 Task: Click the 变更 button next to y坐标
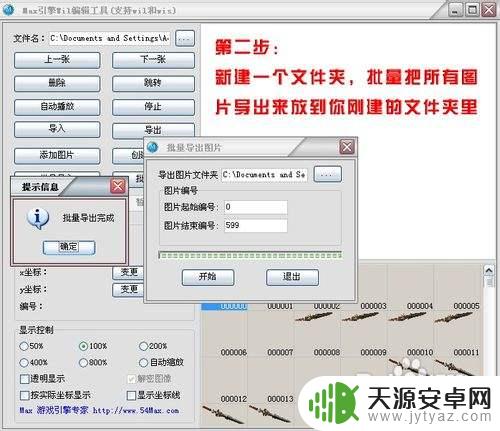tap(129, 290)
